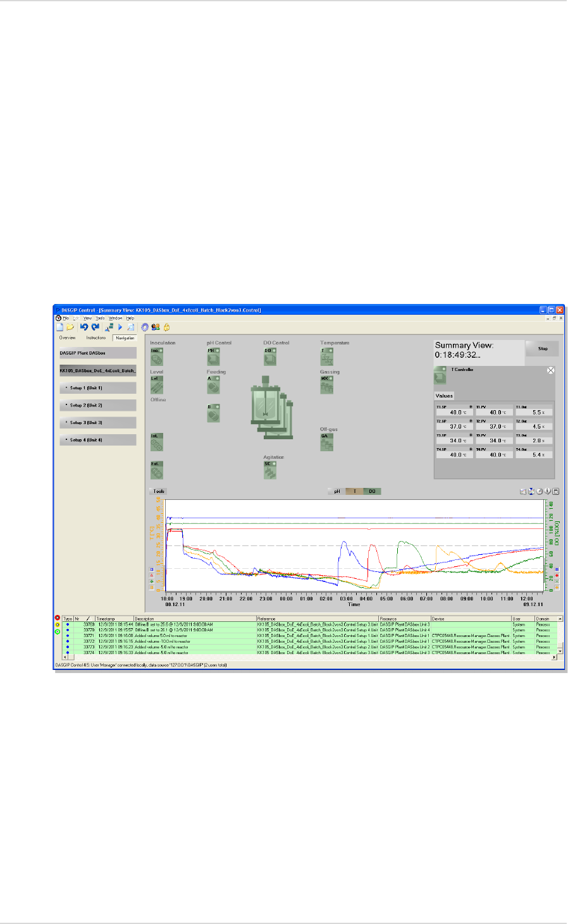Screen dimensions: 568x924
Task: Expand Setup 3 (Unit 3) in navigation
Action: (98, 423)
